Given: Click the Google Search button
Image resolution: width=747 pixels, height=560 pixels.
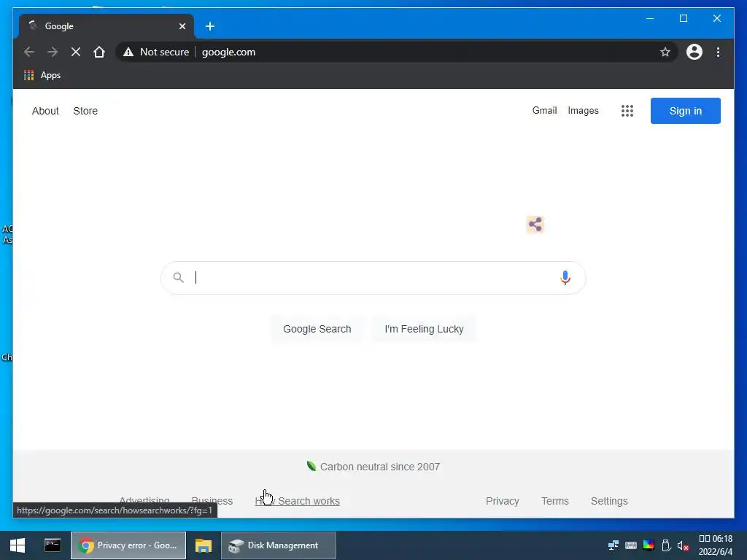Looking at the screenshot, I should [317, 329].
